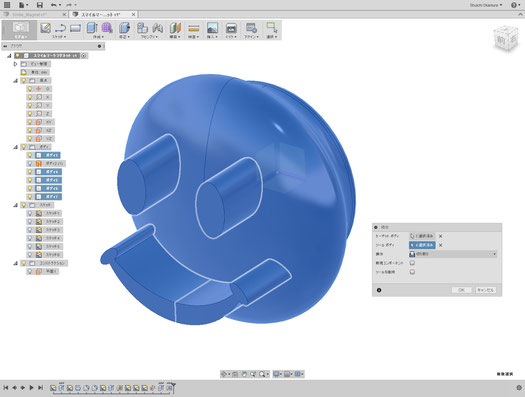The width and height of the screenshot is (525, 397).
Task: Click the help question mark icon
Action: tap(514, 5)
